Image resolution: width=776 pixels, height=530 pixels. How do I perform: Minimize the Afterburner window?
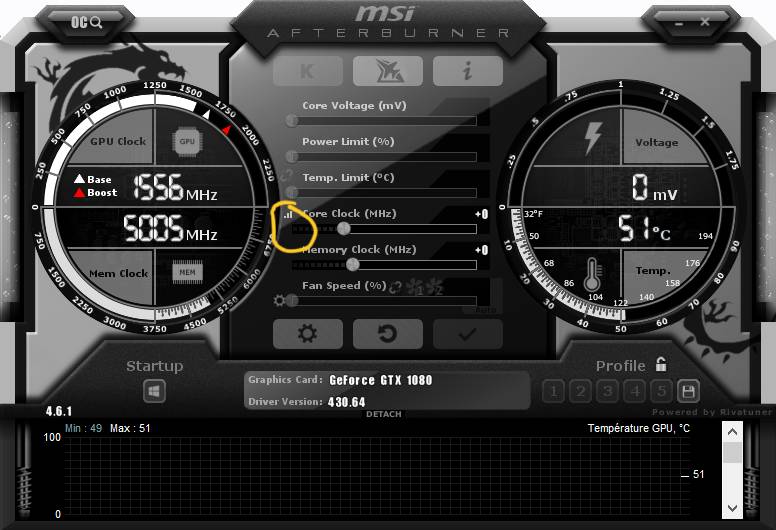click(x=679, y=23)
